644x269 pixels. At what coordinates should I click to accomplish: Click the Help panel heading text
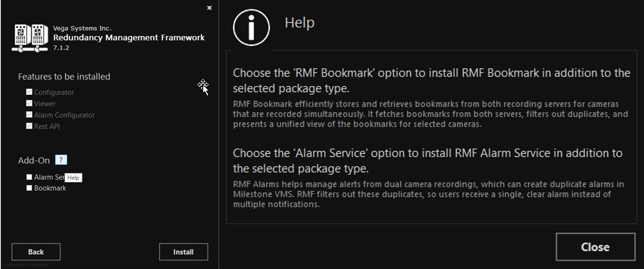point(299,23)
